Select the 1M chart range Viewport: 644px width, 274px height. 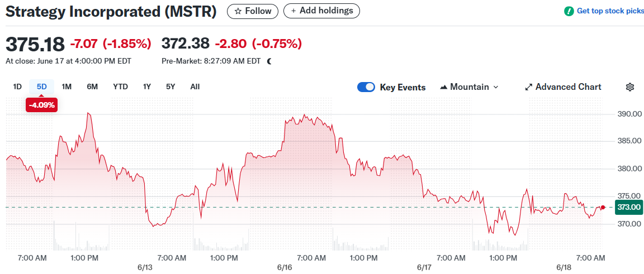[67, 87]
